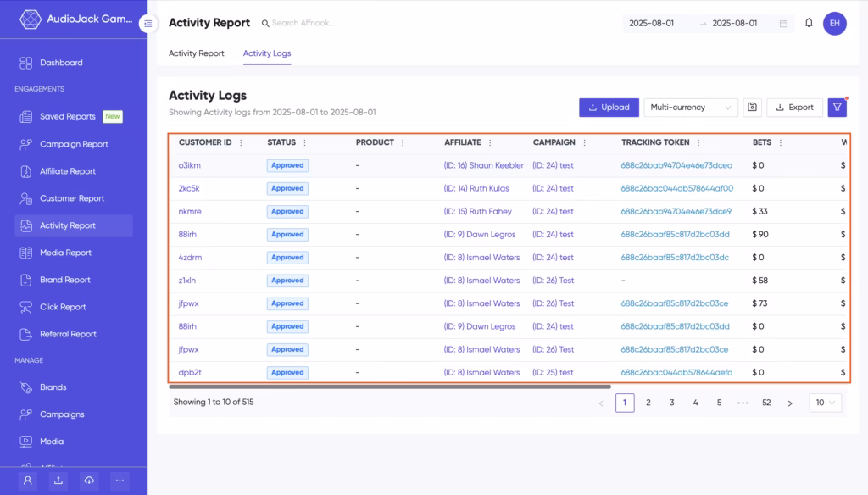Viewport: 868px width, 495px height.
Task: Click the next page arrow
Action: coord(790,403)
